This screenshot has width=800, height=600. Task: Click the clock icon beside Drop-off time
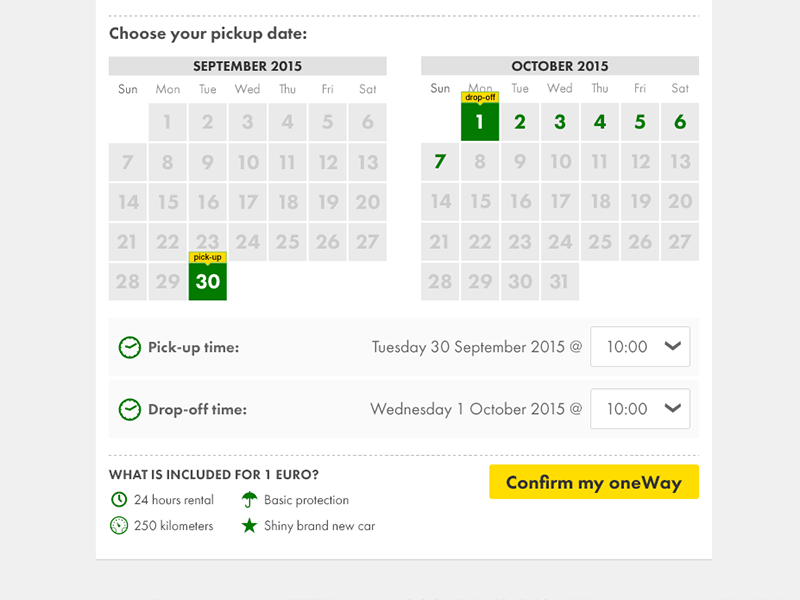[x=130, y=409]
